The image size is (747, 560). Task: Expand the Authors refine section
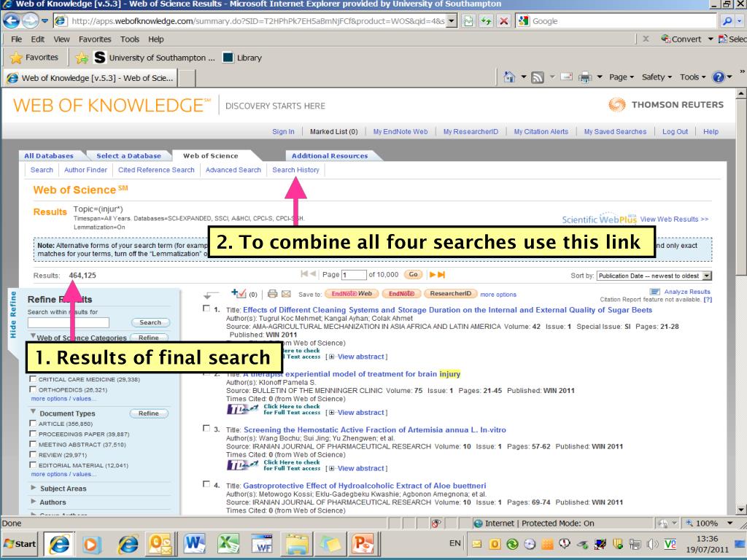[x=34, y=502]
